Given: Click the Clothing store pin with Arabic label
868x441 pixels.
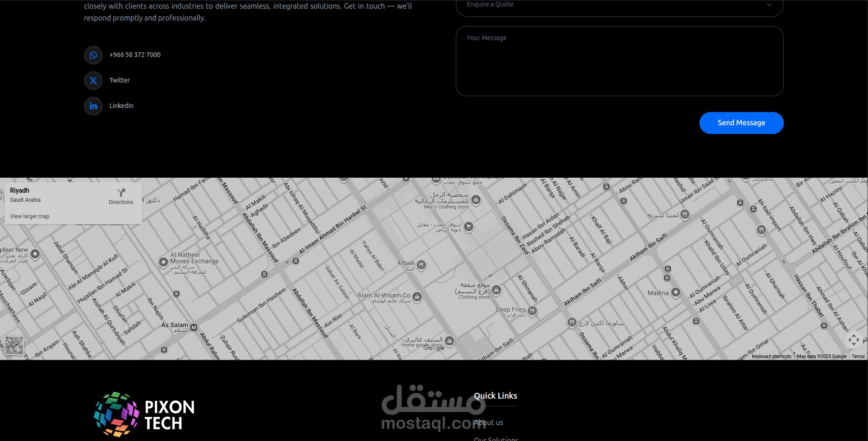Looking at the screenshot, I should pos(496,290).
